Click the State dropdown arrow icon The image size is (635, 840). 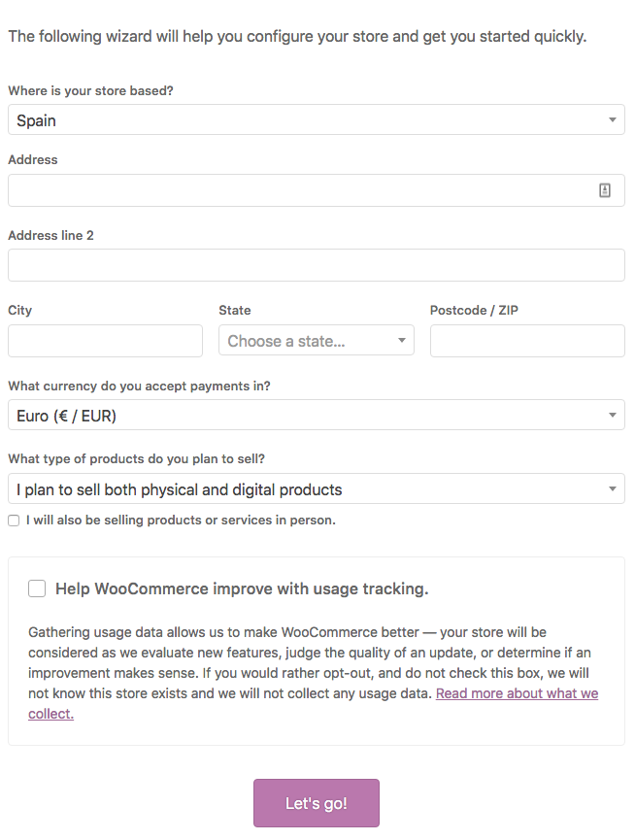point(402,340)
